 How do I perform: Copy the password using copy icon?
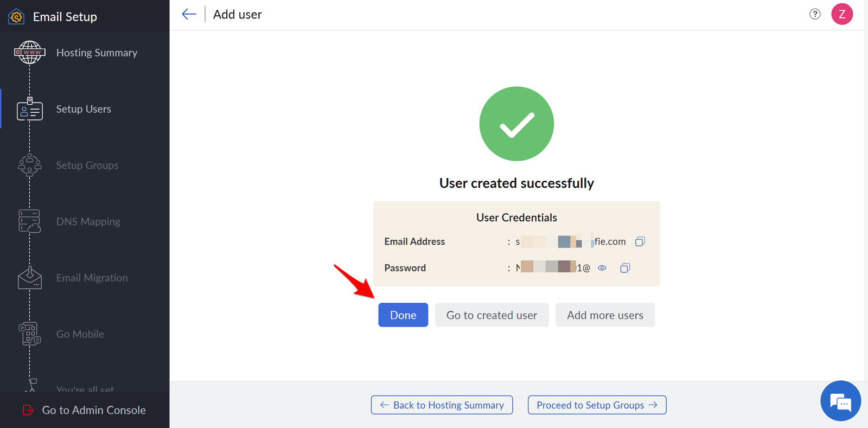pos(625,268)
